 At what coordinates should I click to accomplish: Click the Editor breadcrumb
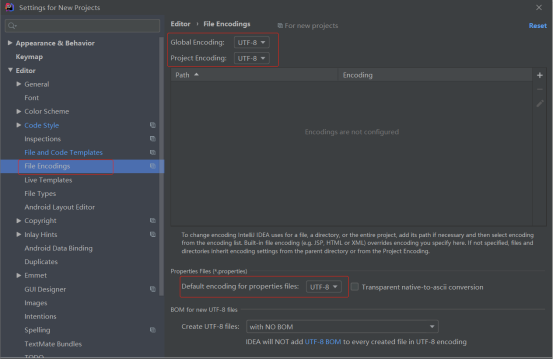[x=181, y=24]
